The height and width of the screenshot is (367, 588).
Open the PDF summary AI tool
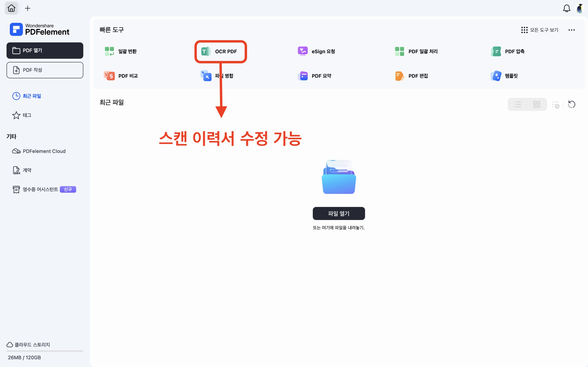click(315, 76)
